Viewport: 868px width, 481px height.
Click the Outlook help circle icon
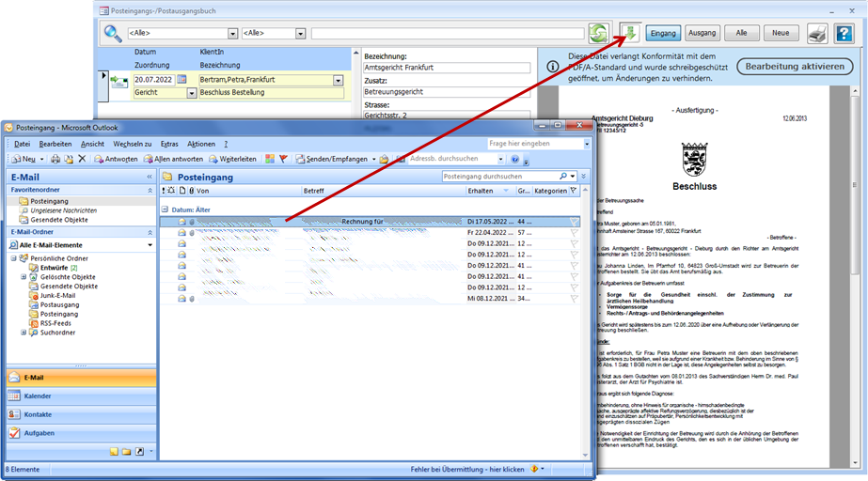point(514,159)
